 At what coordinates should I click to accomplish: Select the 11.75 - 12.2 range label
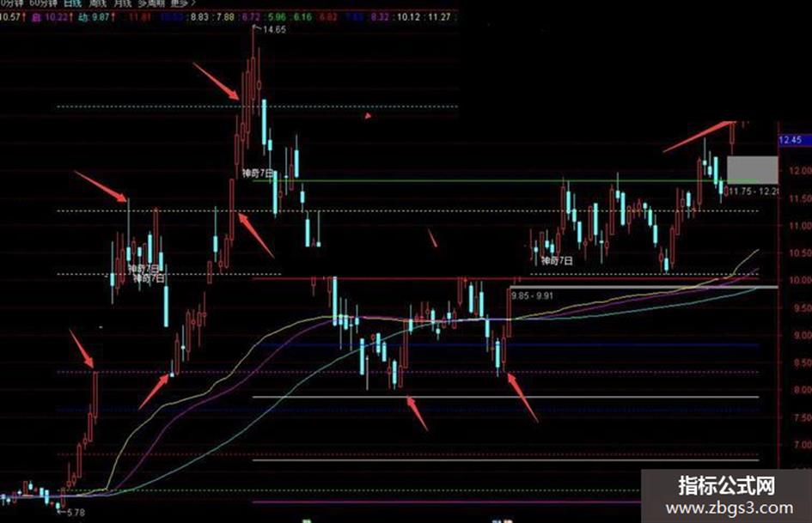coord(754,191)
